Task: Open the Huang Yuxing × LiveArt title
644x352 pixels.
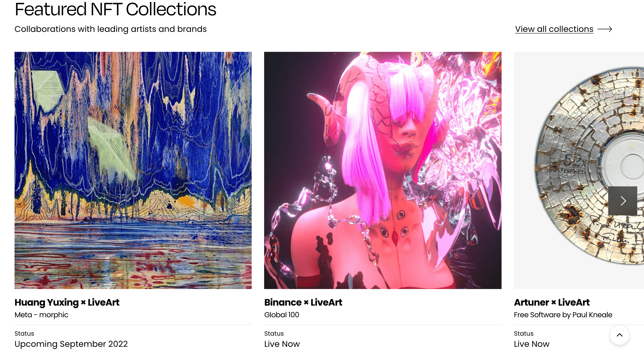Action: (67, 302)
